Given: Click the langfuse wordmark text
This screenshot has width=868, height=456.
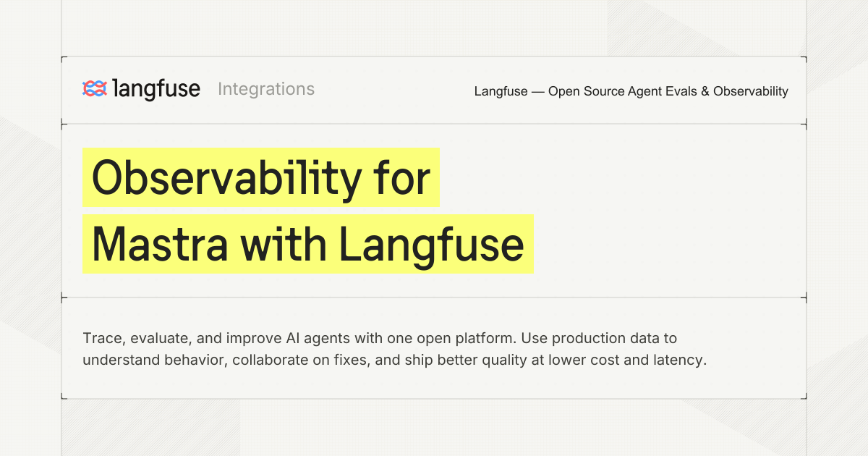Looking at the screenshot, I should pos(156,89).
